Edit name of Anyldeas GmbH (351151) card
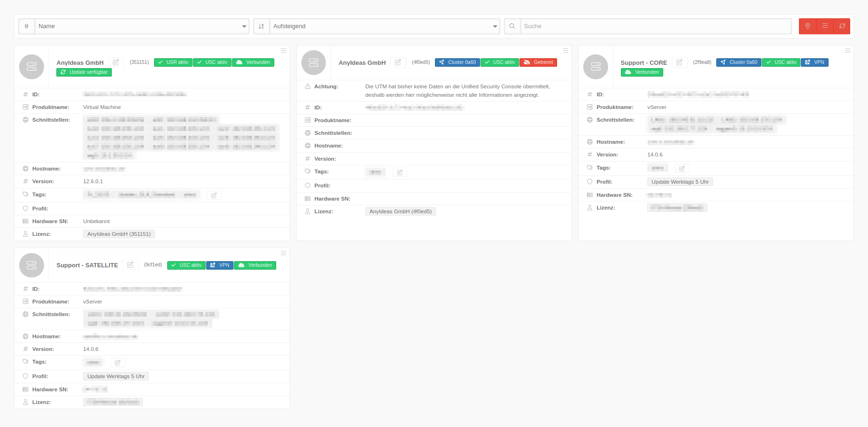The width and height of the screenshot is (868, 427). [116, 62]
